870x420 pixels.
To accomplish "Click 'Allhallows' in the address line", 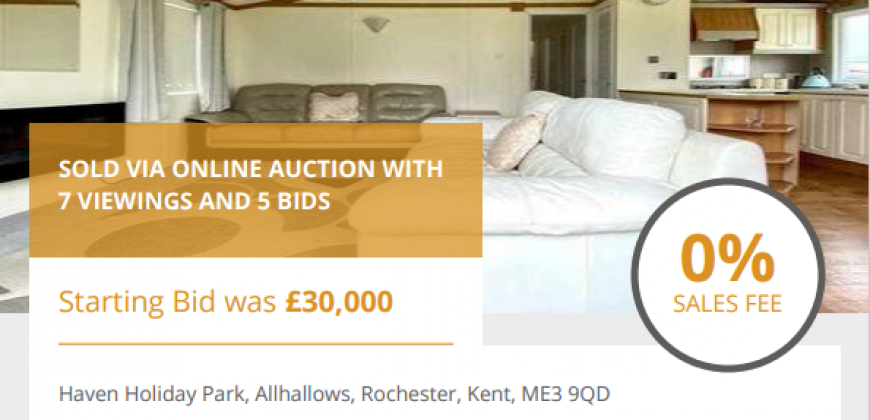I will click(303, 394).
